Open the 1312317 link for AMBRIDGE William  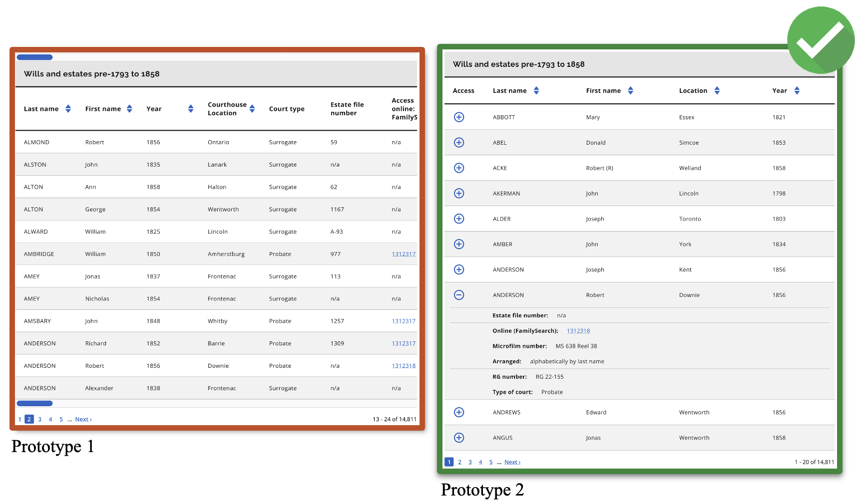[403, 253]
